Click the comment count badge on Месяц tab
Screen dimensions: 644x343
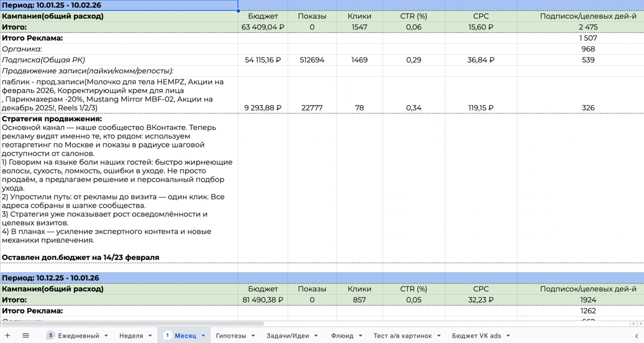point(167,335)
